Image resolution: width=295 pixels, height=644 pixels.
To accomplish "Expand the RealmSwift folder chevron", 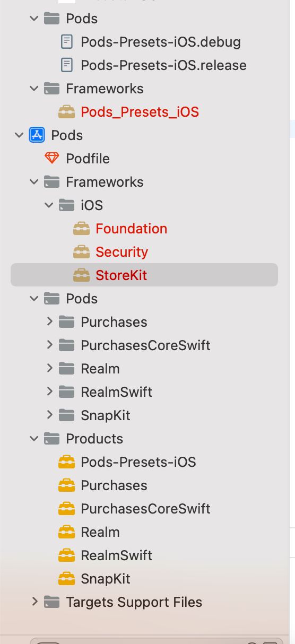I will click(49, 391).
